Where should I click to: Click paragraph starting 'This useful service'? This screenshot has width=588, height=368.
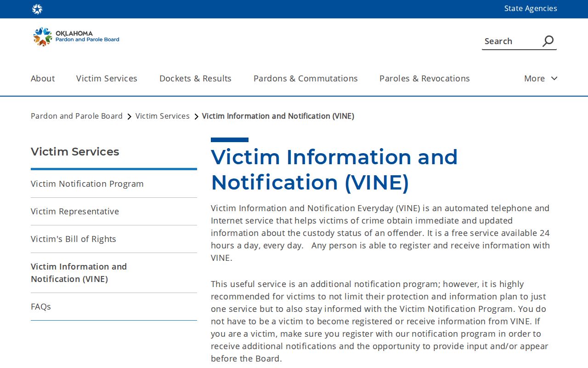379,321
